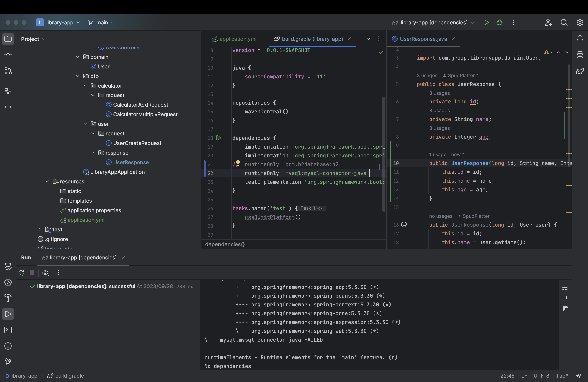This screenshot has height=382, width=588.
Task: Go to next highlighted error arrow
Action: pos(567,52)
